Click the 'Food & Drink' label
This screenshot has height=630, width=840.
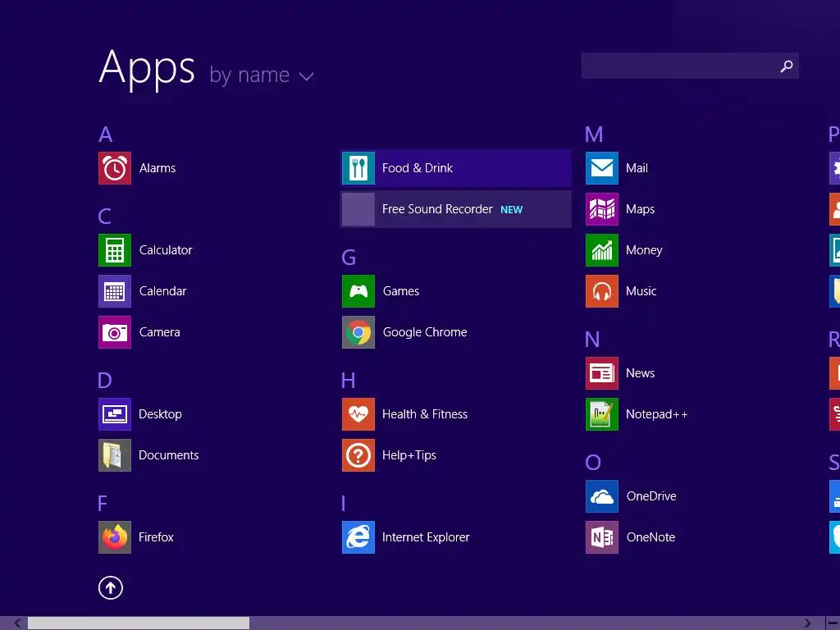[x=418, y=168]
